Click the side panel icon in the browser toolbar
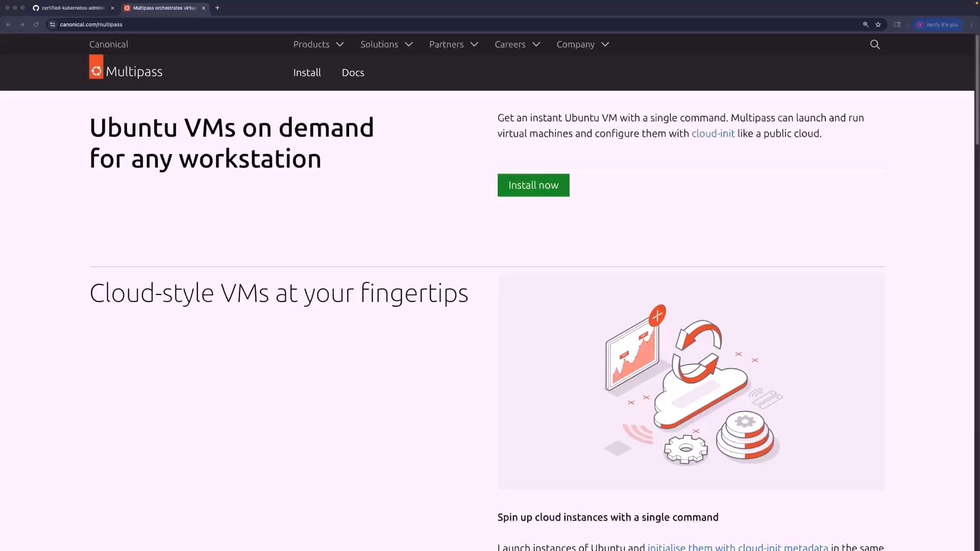This screenshot has height=551, width=980. (897, 24)
